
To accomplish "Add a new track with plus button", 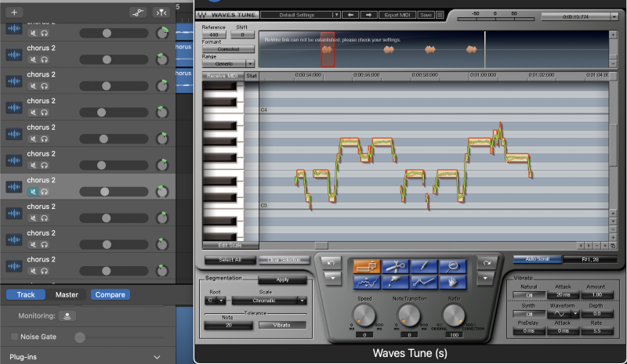I will coord(14,13).
